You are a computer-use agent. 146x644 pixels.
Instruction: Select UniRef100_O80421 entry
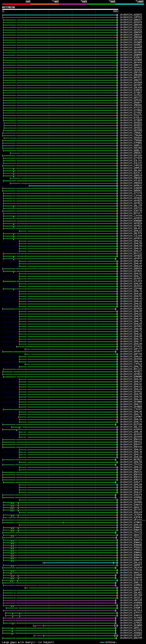click(131, 67)
